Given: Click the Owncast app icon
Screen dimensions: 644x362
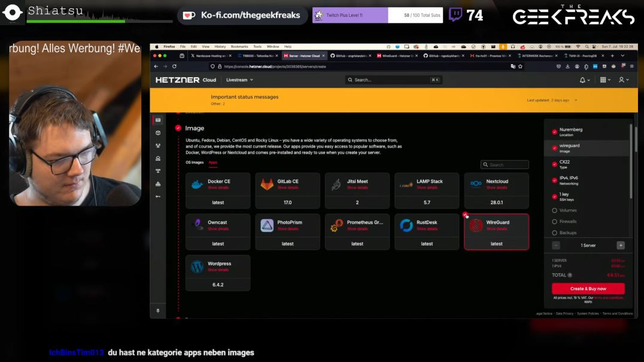Looking at the screenshot, I should 198,225.
